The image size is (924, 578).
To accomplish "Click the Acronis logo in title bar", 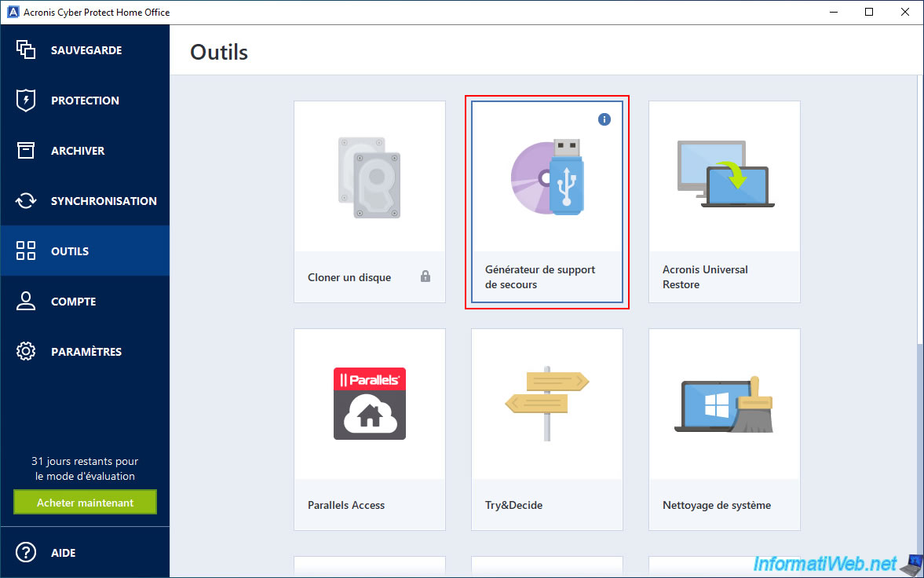I will (12, 13).
